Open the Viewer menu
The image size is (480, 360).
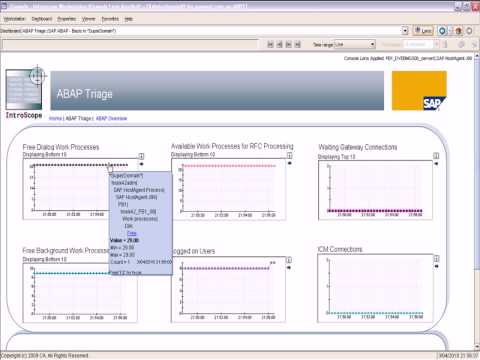click(89, 19)
